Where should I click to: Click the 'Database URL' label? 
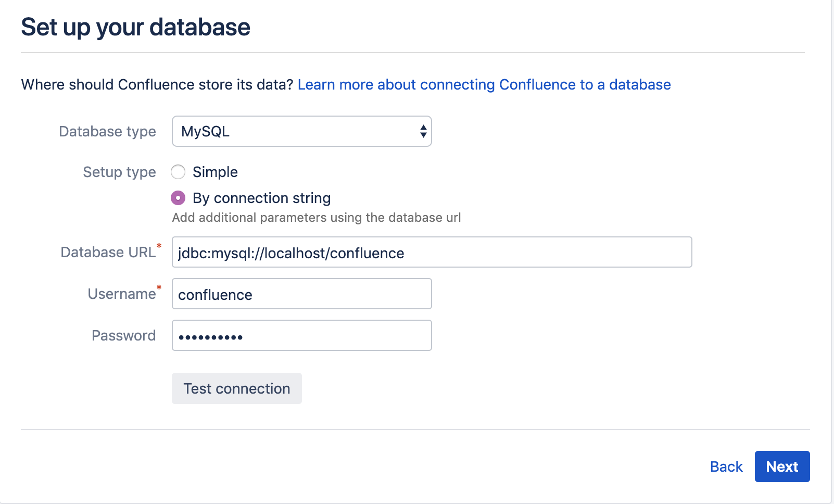pyautogui.click(x=108, y=252)
